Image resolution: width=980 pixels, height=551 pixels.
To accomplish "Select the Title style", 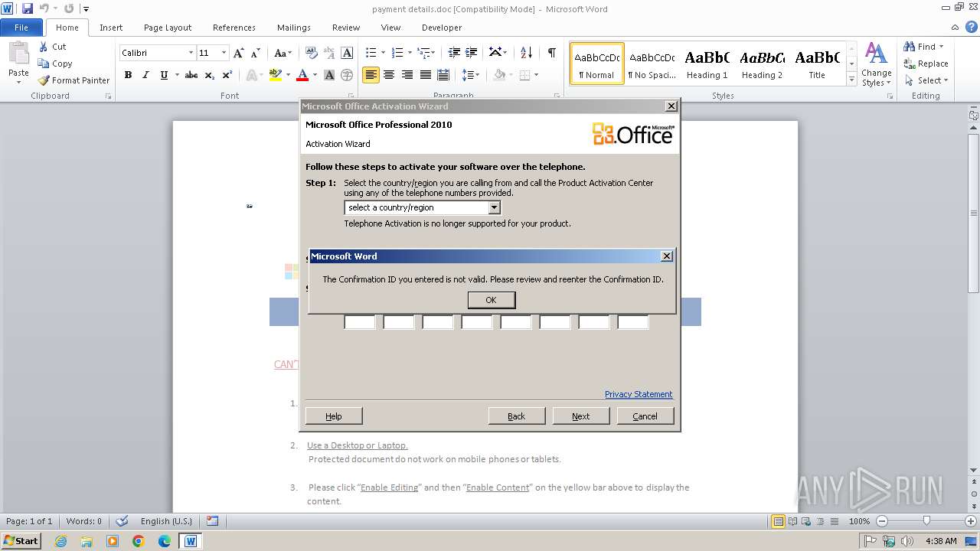I will tap(817, 64).
